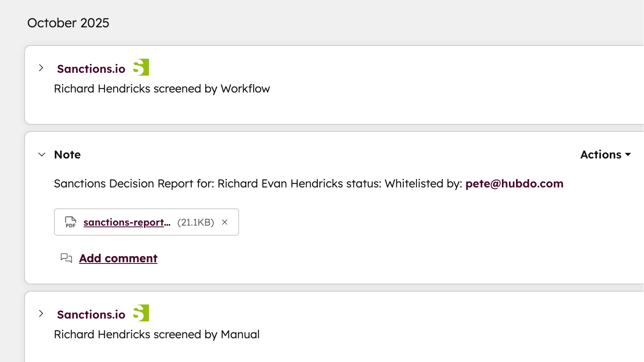
Task: Click Sanctions.io logo on Workflow screening card
Action: 141,68
